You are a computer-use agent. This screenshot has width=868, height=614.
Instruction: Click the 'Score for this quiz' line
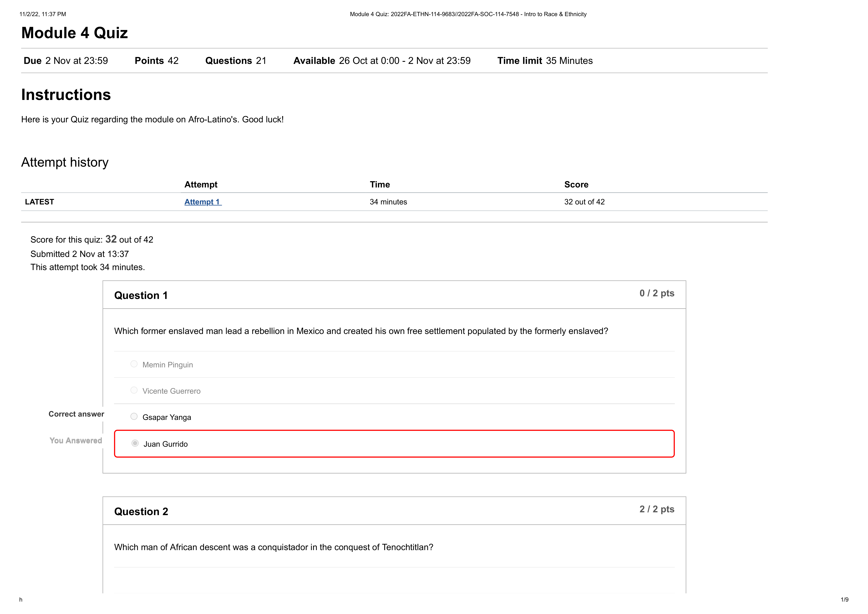point(92,239)
